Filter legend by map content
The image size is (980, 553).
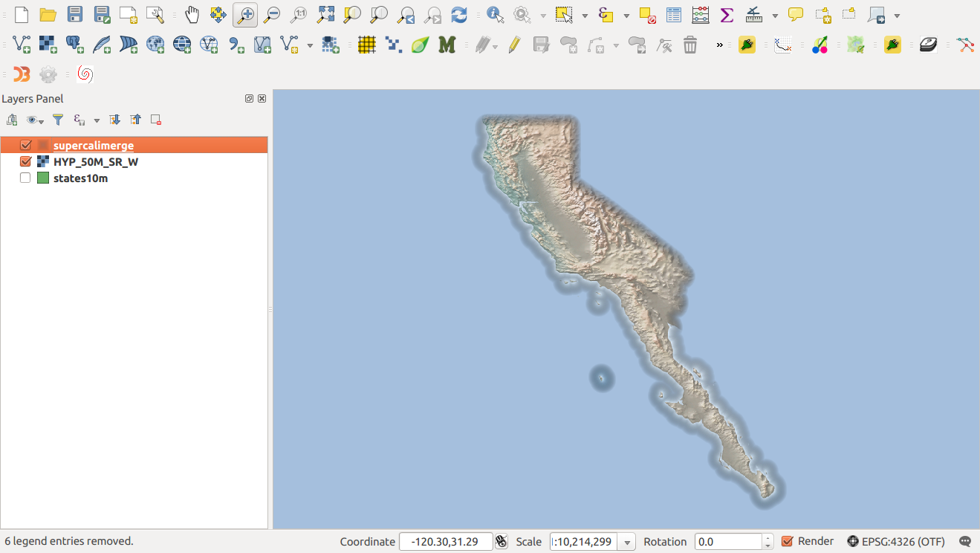coord(58,120)
